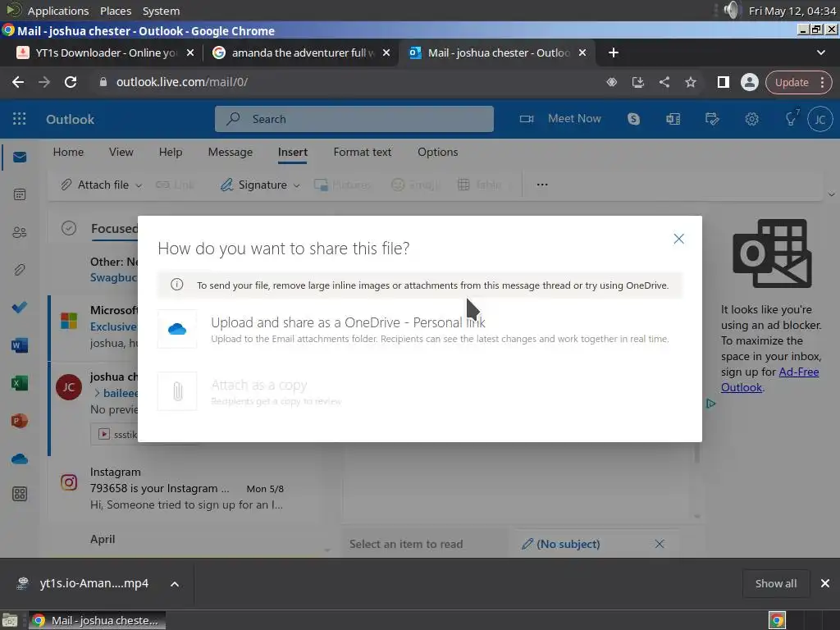840x630 pixels.
Task: Click Mail - joshua chester taskbar entry
Action: tap(97, 620)
